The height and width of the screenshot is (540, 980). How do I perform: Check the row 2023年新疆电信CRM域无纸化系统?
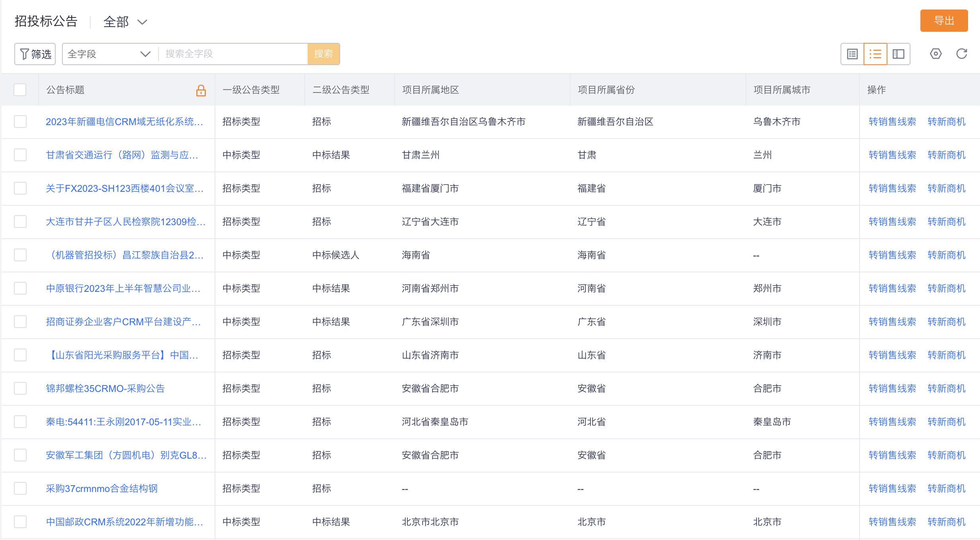coord(20,121)
